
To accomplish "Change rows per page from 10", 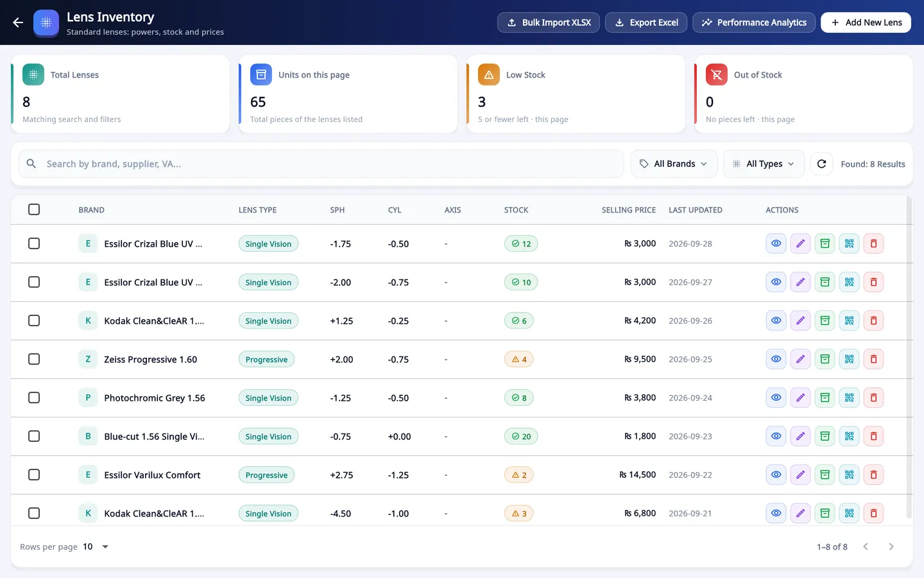I will pos(96,547).
